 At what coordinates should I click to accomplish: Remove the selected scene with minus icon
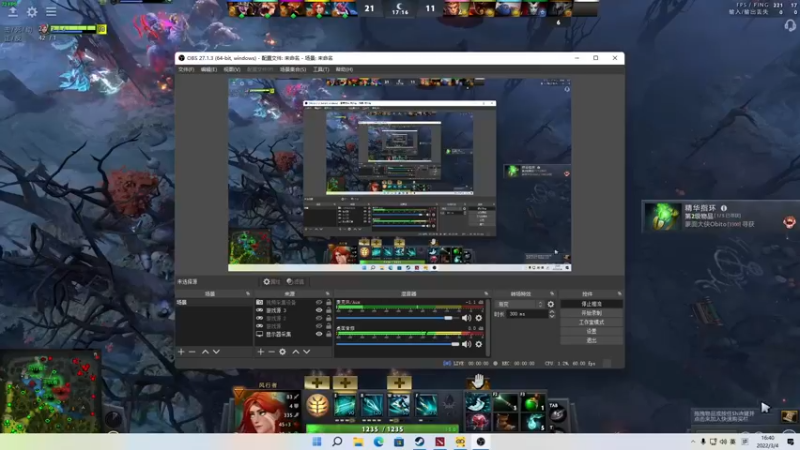(x=192, y=352)
